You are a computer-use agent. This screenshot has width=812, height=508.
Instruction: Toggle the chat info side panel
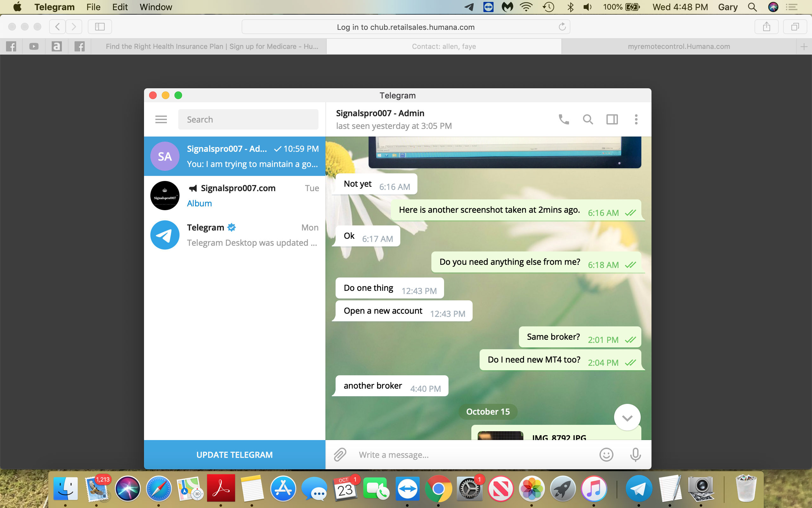coord(612,119)
